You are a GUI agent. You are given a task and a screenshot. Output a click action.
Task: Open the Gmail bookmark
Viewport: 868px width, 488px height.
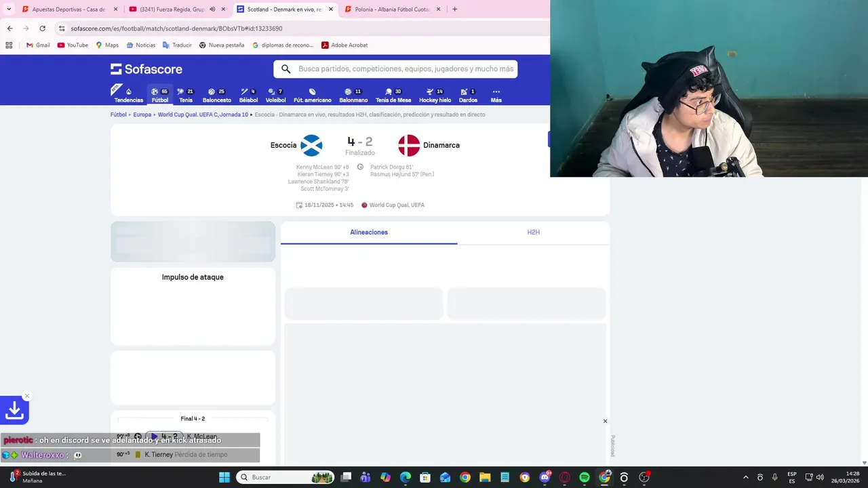(38, 45)
